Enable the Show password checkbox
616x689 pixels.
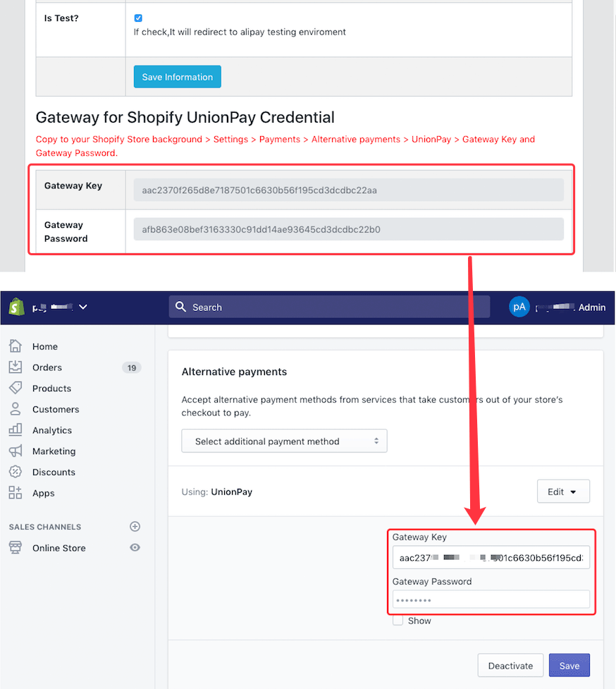coord(398,621)
